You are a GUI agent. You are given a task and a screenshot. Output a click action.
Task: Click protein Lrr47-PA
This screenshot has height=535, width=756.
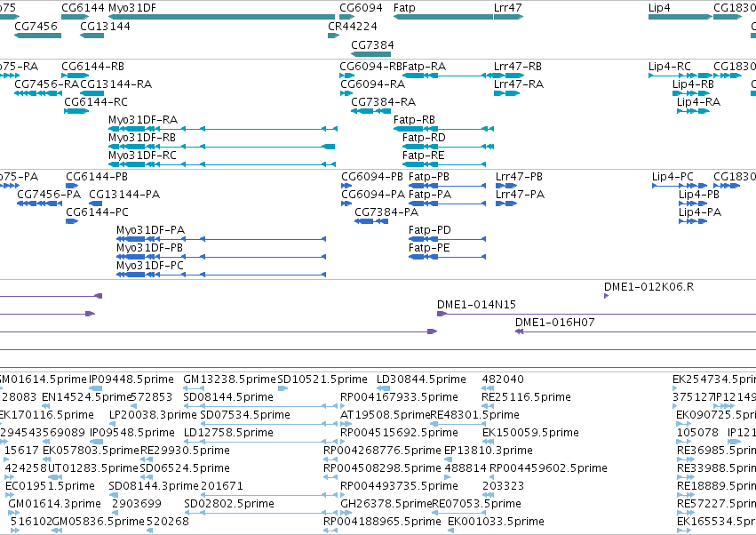pos(506,204)
